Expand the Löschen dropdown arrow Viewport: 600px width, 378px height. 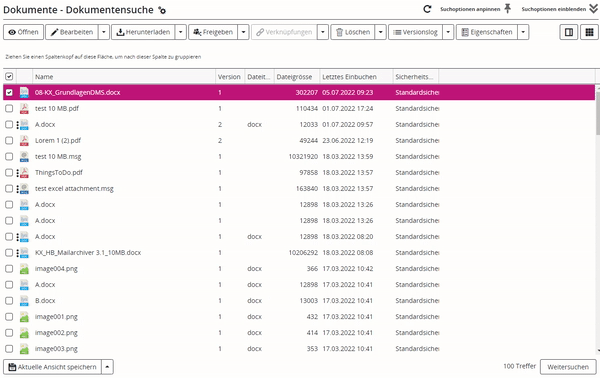point(380,32)
